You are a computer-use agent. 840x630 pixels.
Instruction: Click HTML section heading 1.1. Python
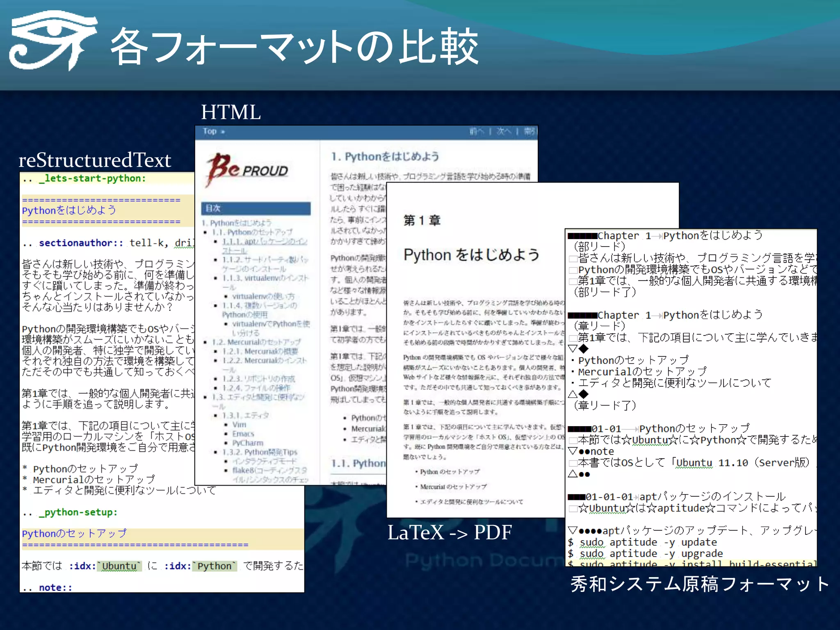(358, 463)
